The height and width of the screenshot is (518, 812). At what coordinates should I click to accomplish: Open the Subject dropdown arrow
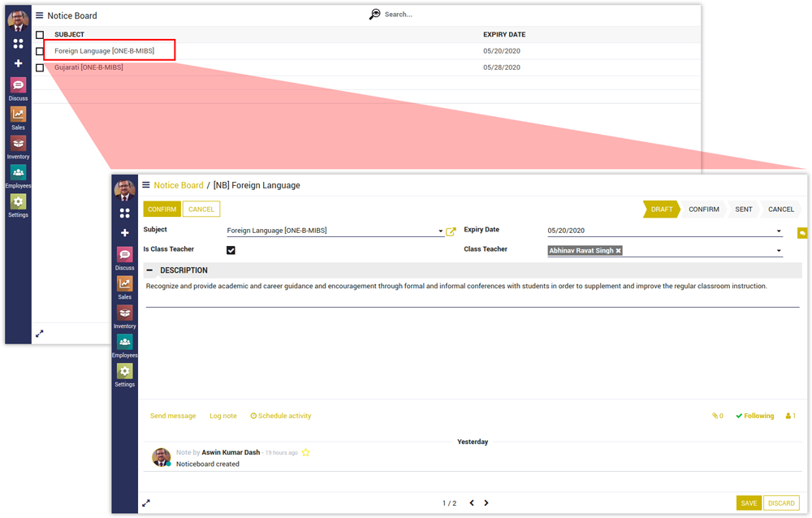(440, 231)
